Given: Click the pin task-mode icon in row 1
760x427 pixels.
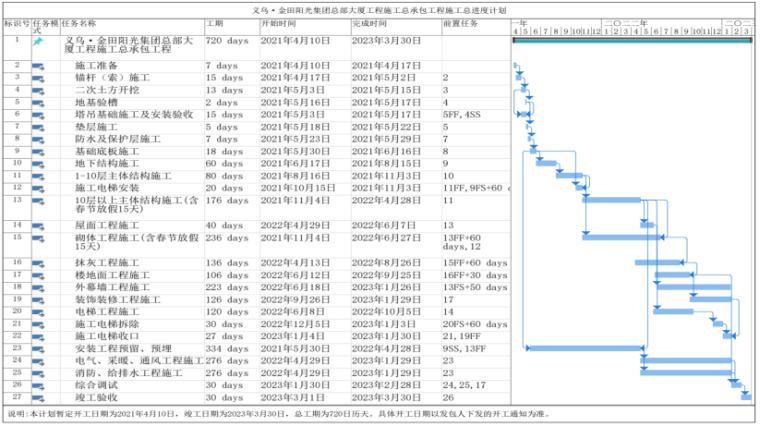Looking at the screenshot, I should pyautogui.click(x=38, y=42).
